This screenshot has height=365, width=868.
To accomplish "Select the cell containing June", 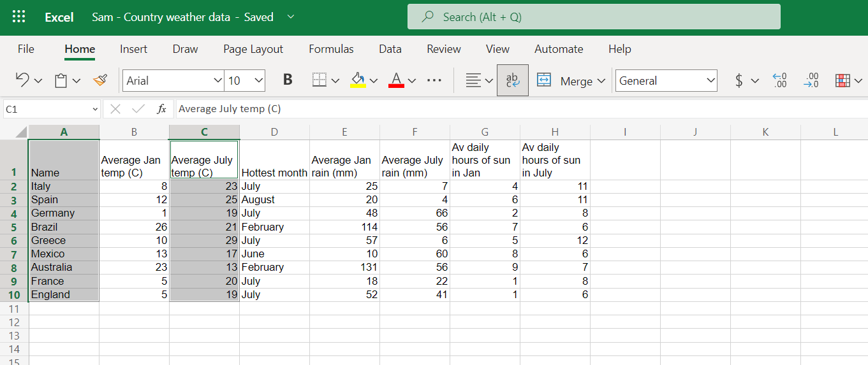I will pos(274,254).
